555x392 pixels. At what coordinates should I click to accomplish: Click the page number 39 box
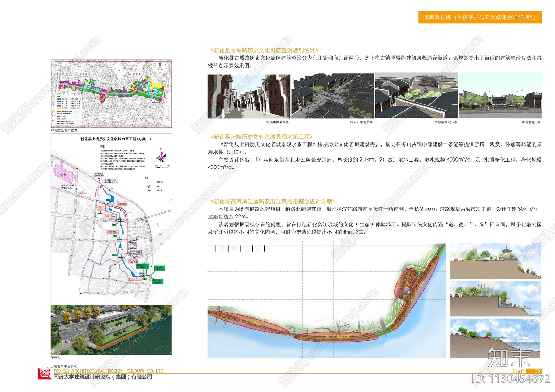tap(534, 371)
